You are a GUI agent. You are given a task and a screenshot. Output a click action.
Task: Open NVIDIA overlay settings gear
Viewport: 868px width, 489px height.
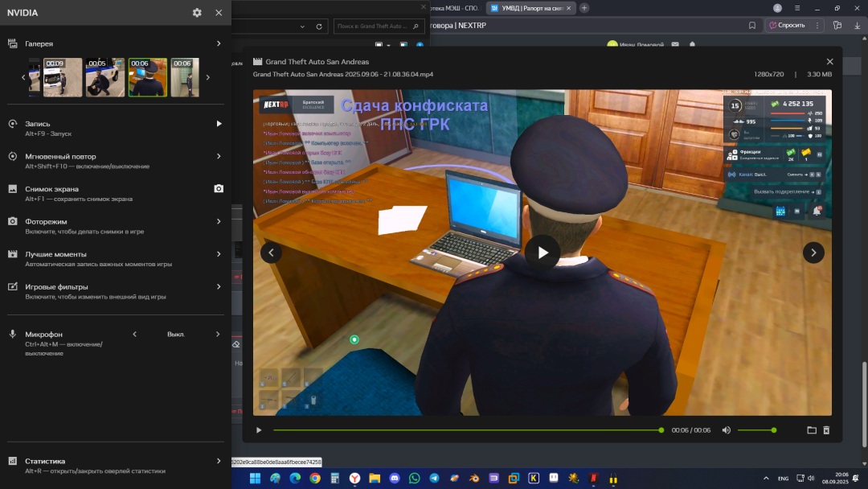click(x=197, y=13)
